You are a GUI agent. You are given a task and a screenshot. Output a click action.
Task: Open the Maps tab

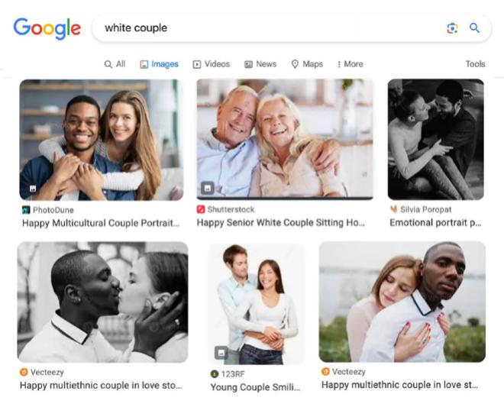point(307,64)
